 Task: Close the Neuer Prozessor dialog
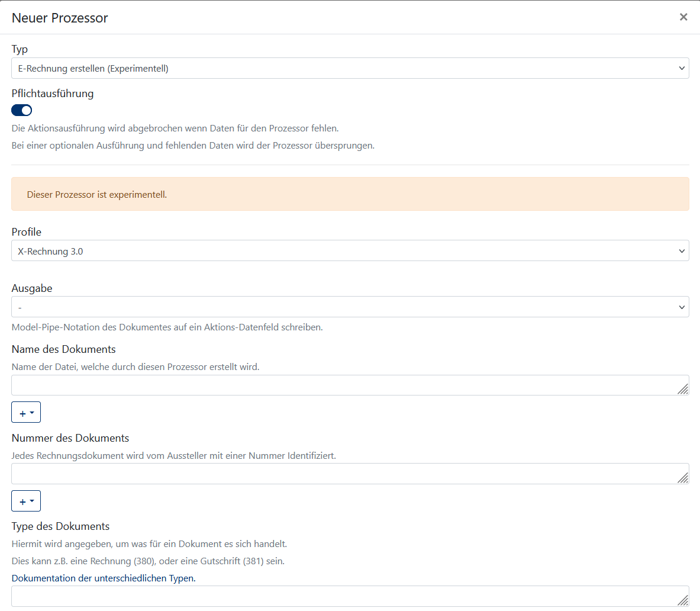click(x=683, y=17)
